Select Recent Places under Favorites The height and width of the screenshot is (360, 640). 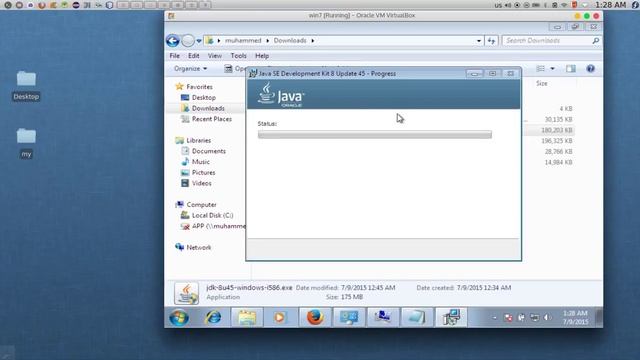(211, 119)
